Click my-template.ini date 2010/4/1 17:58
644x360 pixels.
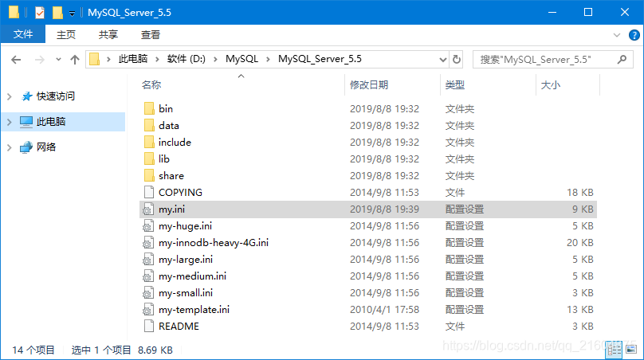(x=384, y=310)
